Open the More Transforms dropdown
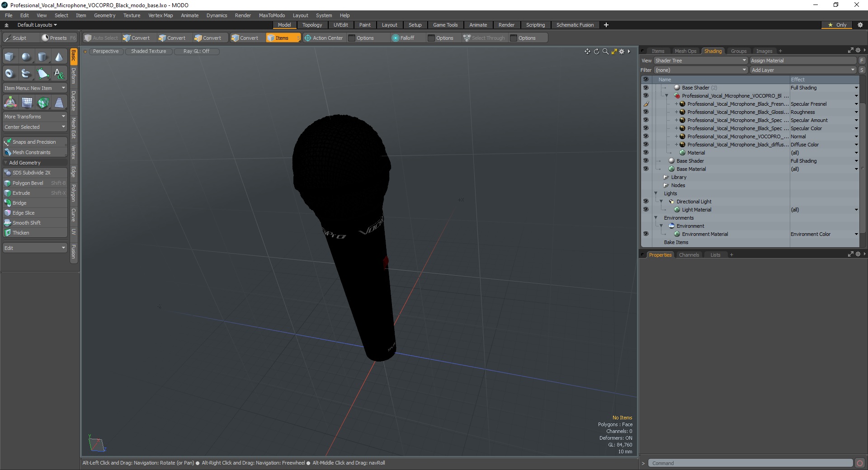This screenshot has height=470, width=868. [35, 117]
